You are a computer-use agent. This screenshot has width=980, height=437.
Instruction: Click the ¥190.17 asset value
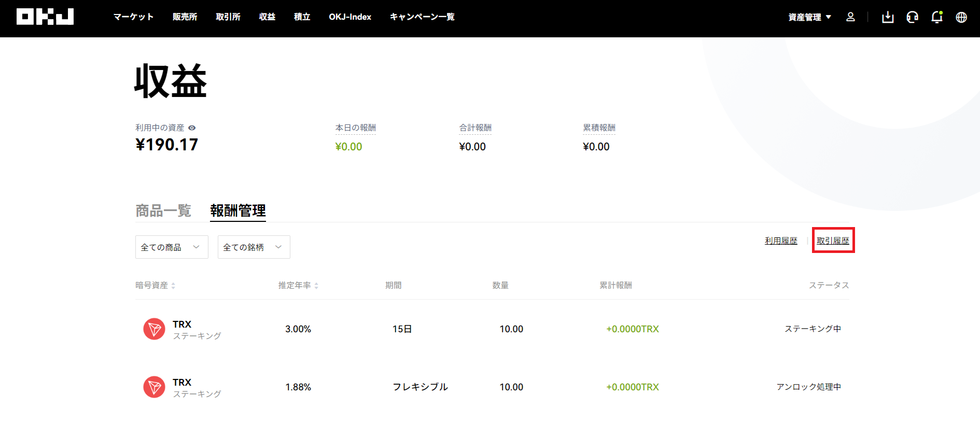pyautogui.click(x=167, y=145)
